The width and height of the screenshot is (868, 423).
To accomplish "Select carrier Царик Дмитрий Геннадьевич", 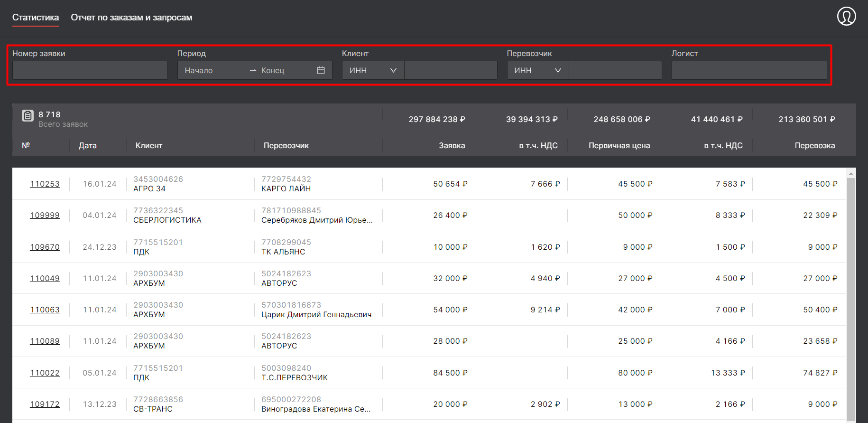I will pos(316,314).
